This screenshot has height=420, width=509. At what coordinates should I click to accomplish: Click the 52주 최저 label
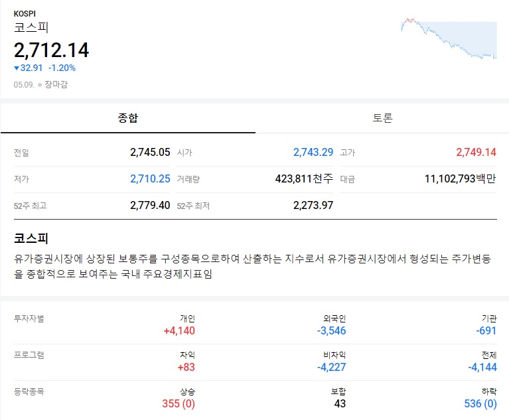coord(193,206)
